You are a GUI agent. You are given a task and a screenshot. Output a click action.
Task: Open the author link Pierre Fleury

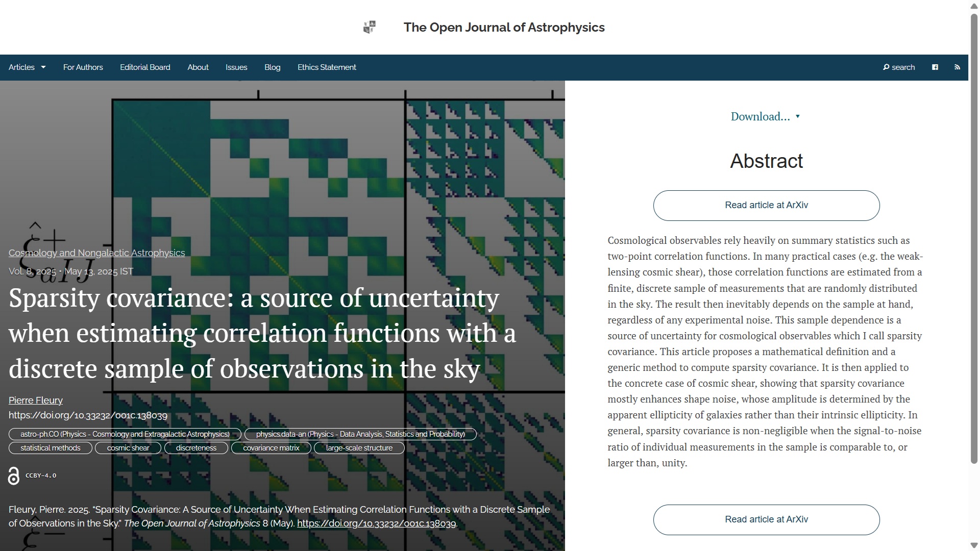[36, 400]
